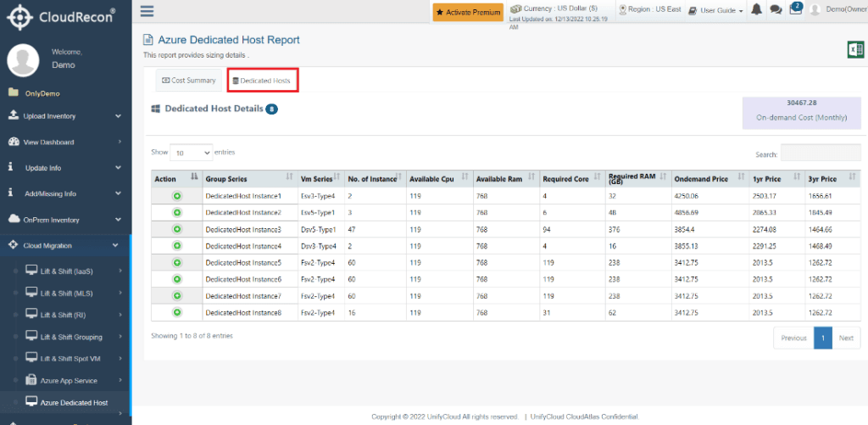Export report with the Excel icon
Screen dimensions: 868x425
click(x=855, y=49)
